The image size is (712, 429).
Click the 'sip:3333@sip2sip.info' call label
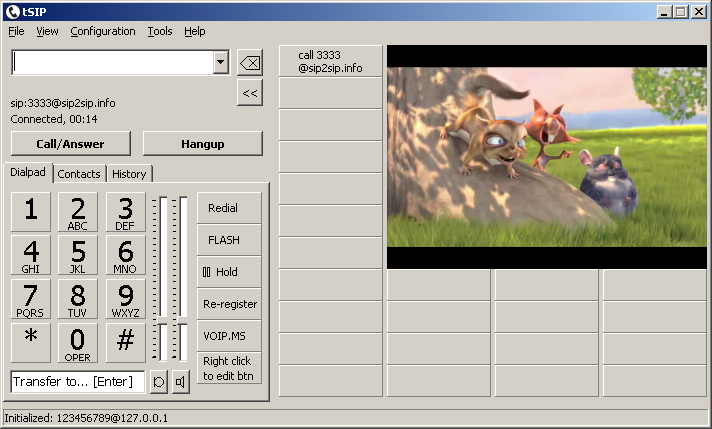(x=63, y=103)
